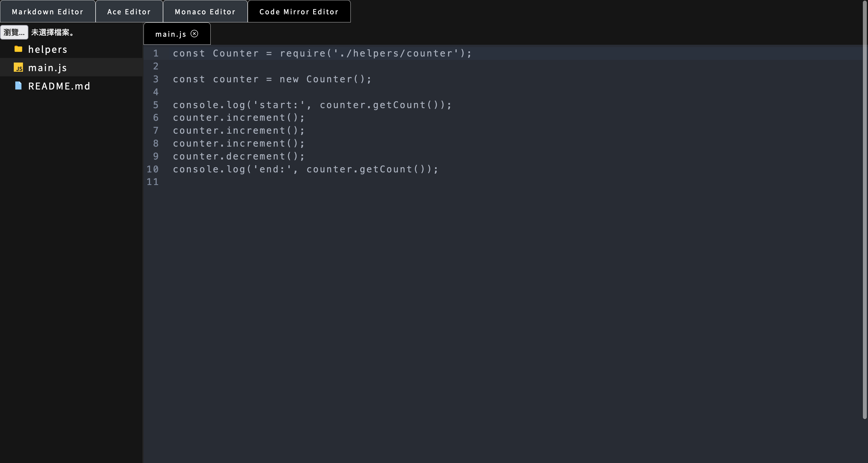Click on counter.decrement() code line
Image resolution: width=868 pixels, height=463 pixels.
(x=239, y=156)
